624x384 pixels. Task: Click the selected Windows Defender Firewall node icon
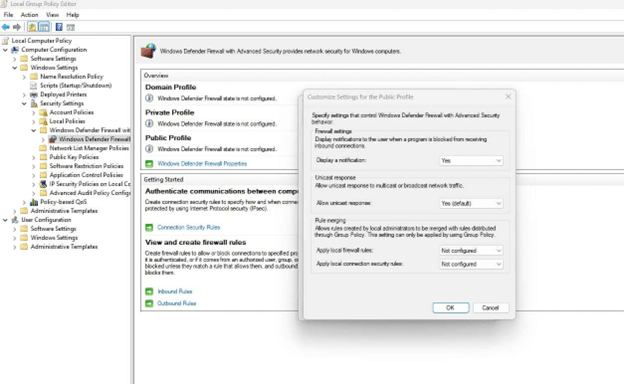click(x=53, y=139)
